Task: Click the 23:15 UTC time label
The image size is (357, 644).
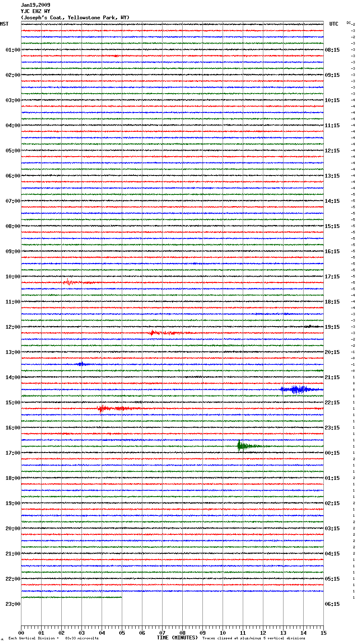Action: (332, 428)
